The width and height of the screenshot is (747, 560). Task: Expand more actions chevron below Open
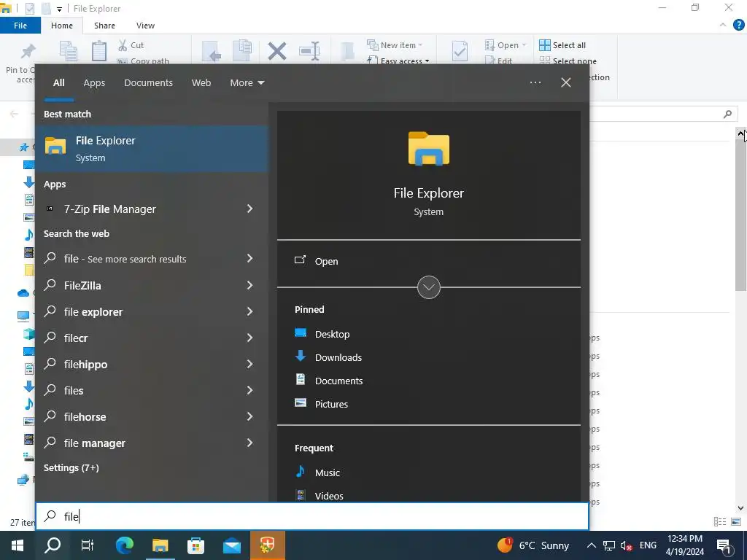point(429,287)
